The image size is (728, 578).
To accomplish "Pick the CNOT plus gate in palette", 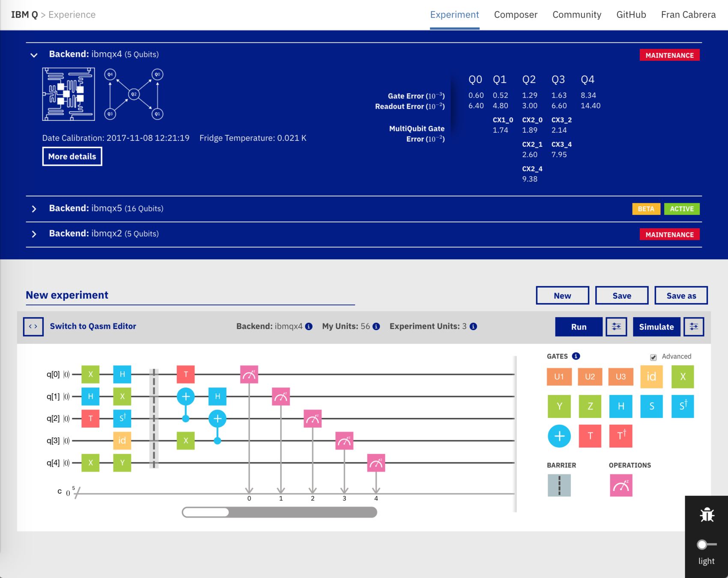I will (559, 436).
